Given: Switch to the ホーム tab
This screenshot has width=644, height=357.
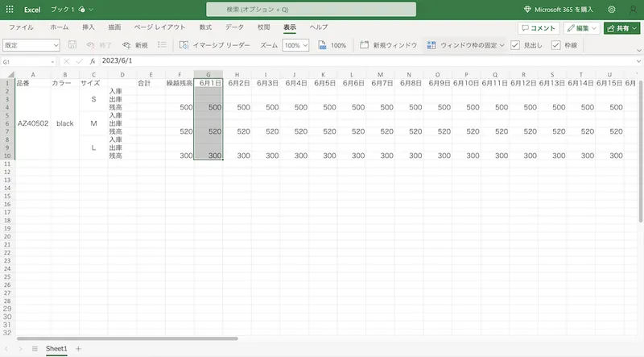Looking at the screenshot, I should [60, 27].
